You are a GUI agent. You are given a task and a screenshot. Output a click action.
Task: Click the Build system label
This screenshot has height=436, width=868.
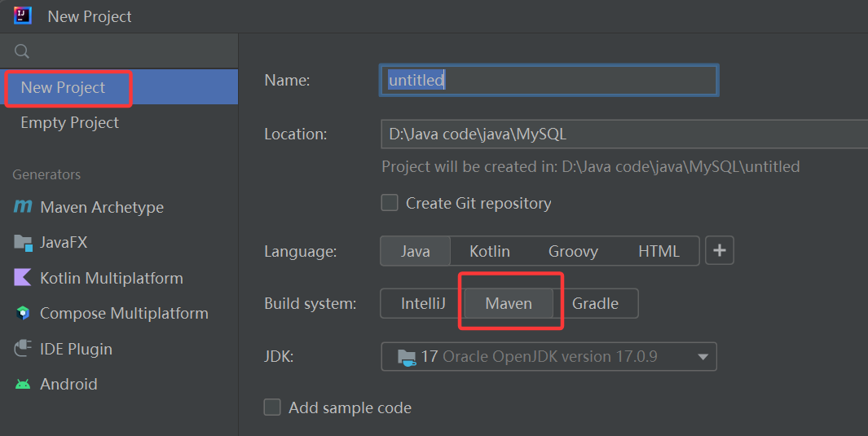310,304
